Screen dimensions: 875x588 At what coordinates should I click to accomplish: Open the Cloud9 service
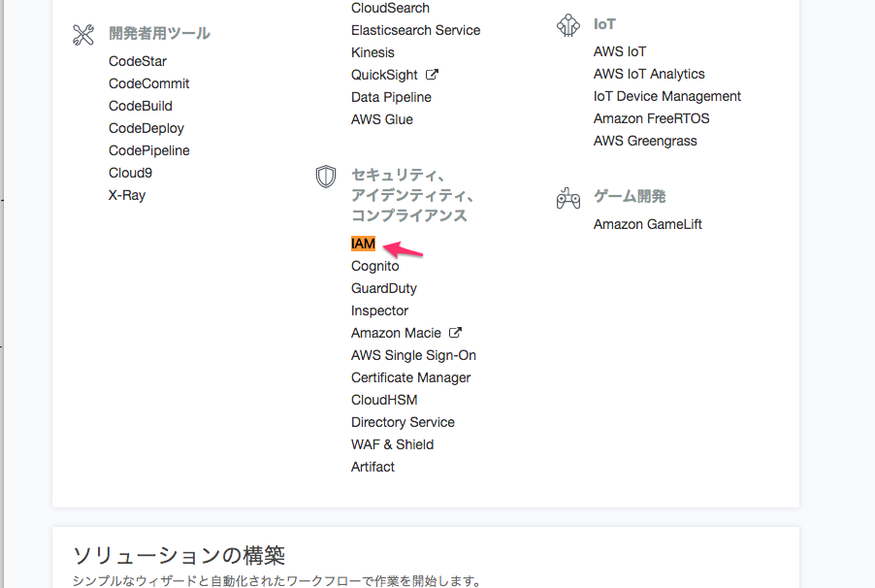130,173
